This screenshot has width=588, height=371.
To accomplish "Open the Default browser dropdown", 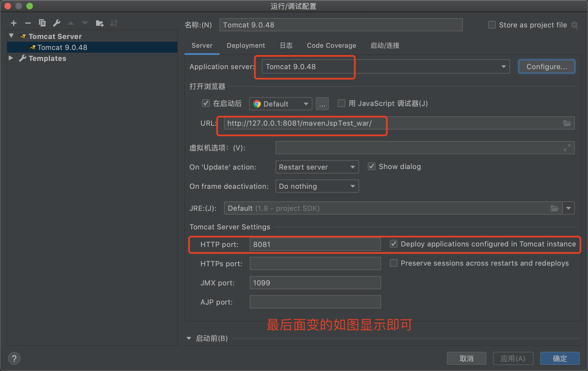I will (x=281, y=104).
